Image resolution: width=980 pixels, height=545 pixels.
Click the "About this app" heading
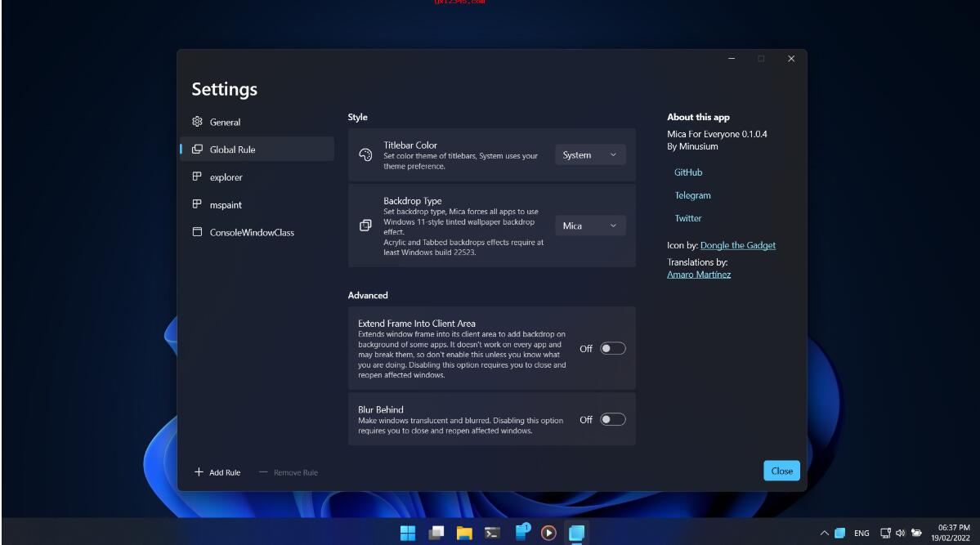[698, 117]
